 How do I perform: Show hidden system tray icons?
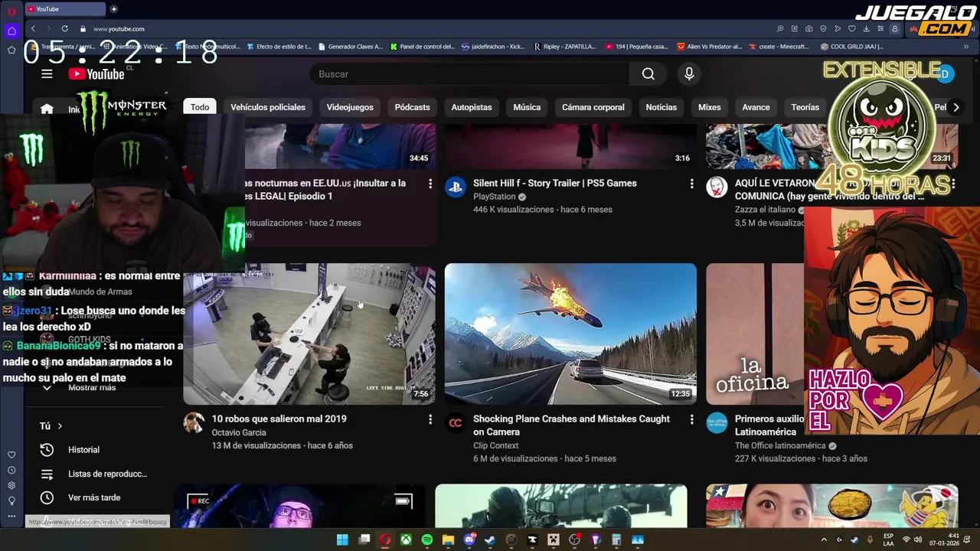tap(824, 540)
